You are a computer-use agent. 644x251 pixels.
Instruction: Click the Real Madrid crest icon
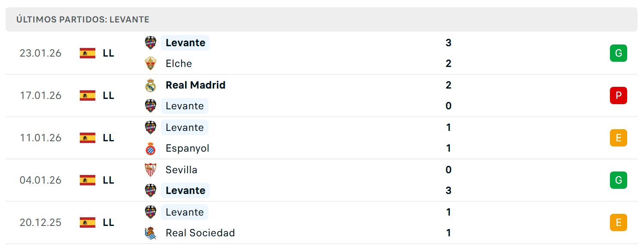pyautogui.click(x=150, y=85)
